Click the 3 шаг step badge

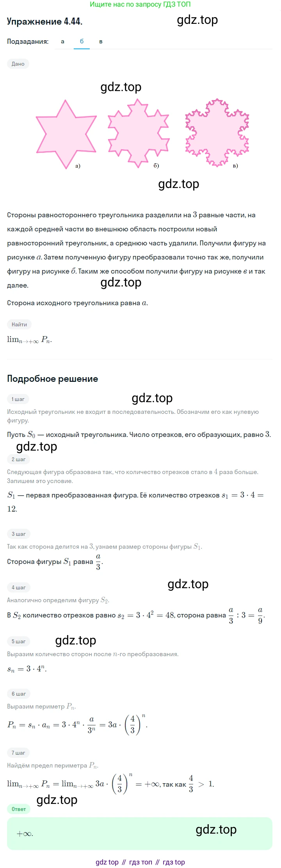pyautogui.click(x=18, y=534)
